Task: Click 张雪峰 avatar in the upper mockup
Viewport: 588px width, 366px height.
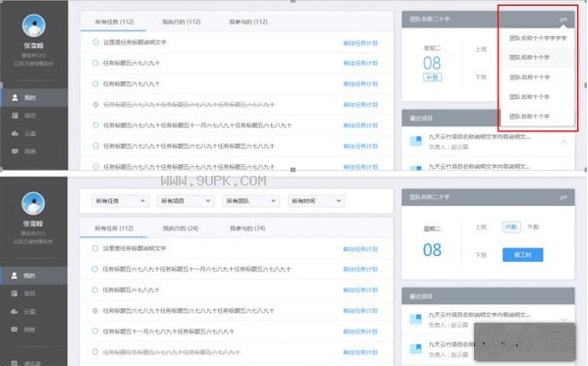Action: [33, 26]
